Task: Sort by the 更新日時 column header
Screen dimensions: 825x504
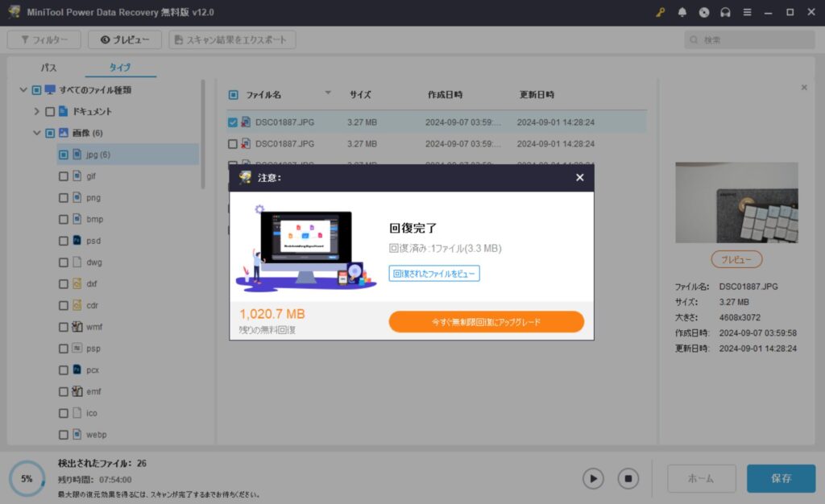Action: (537, 94)
